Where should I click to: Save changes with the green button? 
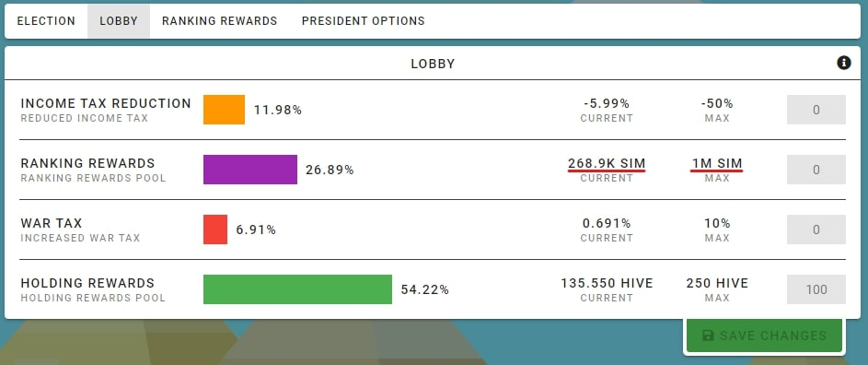click(765, 336)
